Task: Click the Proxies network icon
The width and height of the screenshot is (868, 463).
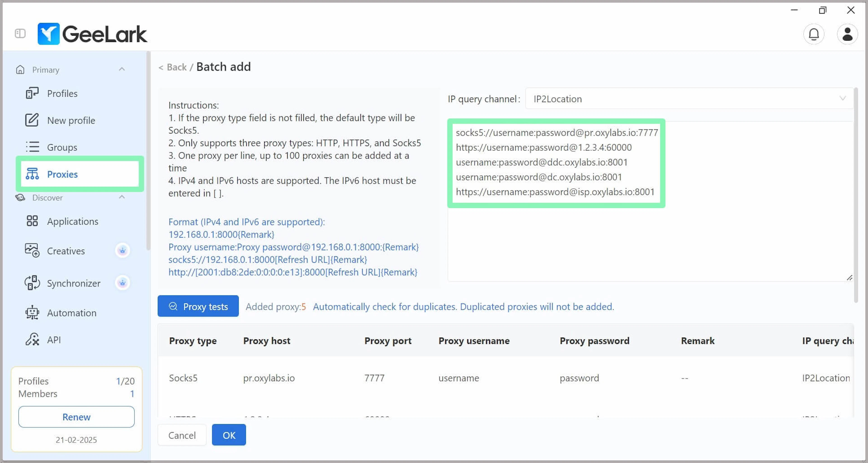Action: coord(32,174)
